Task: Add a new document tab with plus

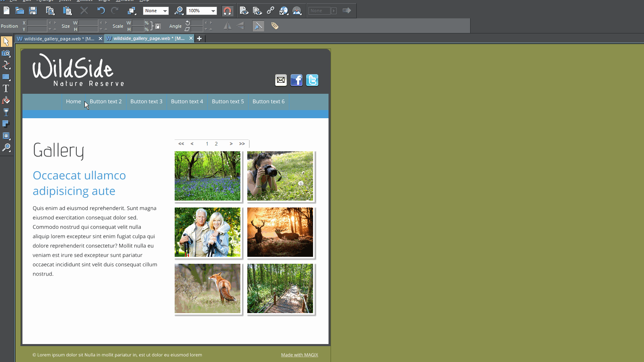Action: (200, 39)
